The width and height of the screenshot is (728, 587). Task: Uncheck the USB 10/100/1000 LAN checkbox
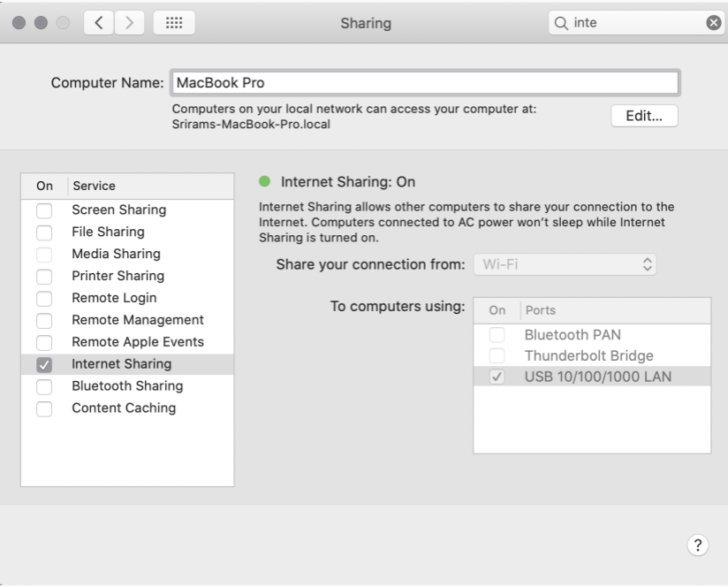[497, 377]
